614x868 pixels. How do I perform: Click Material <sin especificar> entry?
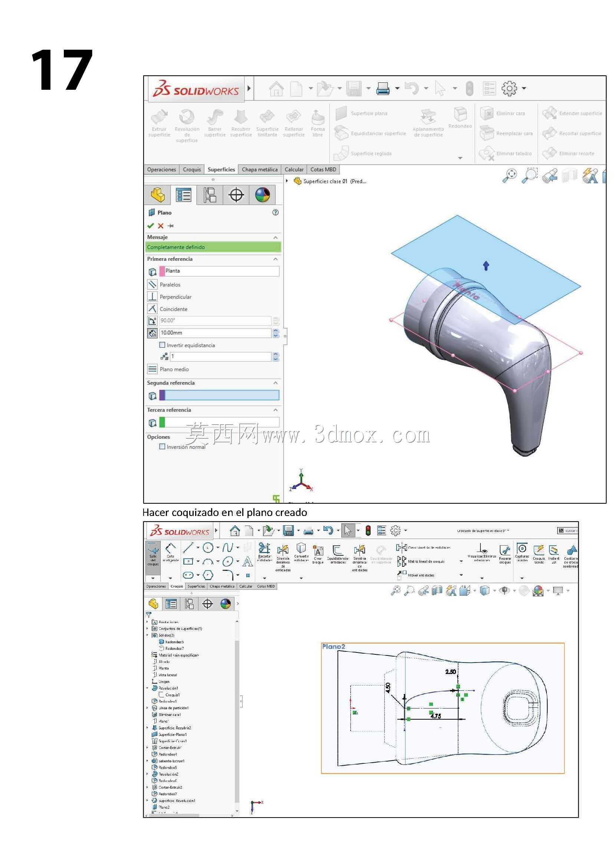tap(175, 655)
